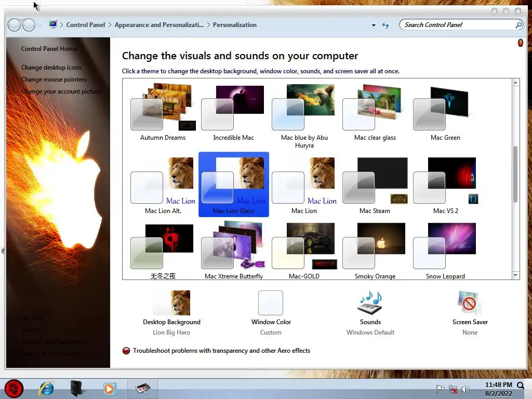Image resolution: width=532 pixels, height=399 pixels.
Task: Click the theme list scroll up arrow
Action: pyautogui.click(x=515, y=83)
